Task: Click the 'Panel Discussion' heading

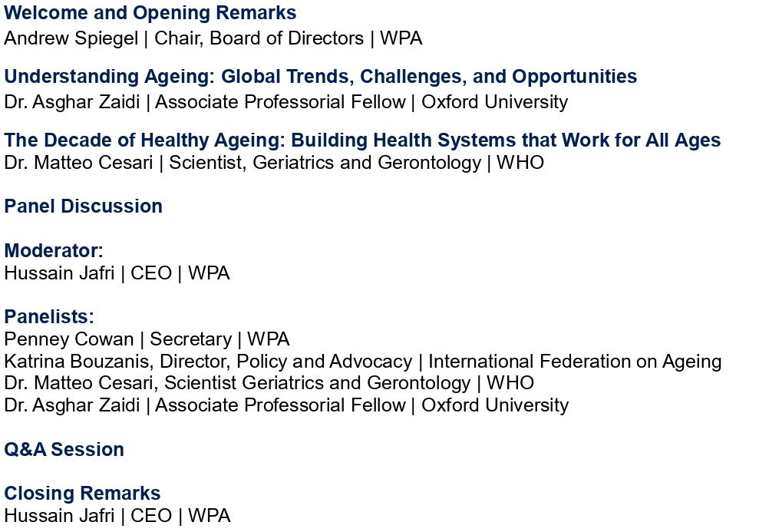Action: point(84,206)
